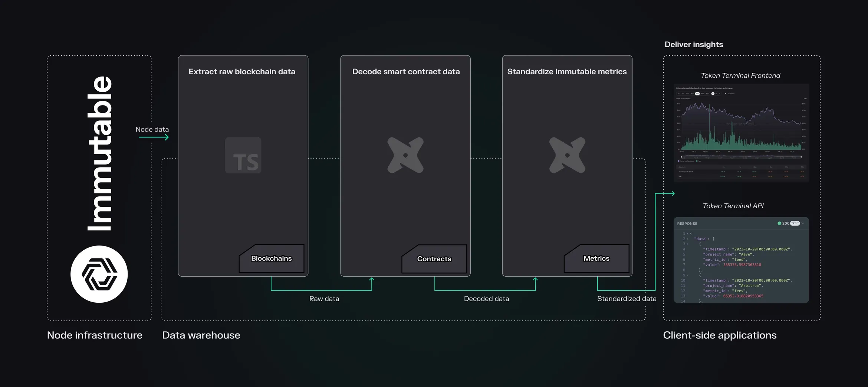Click the vertical Immutable wordmark
This screenshot has width=868, height=387.
click(99, 153)
